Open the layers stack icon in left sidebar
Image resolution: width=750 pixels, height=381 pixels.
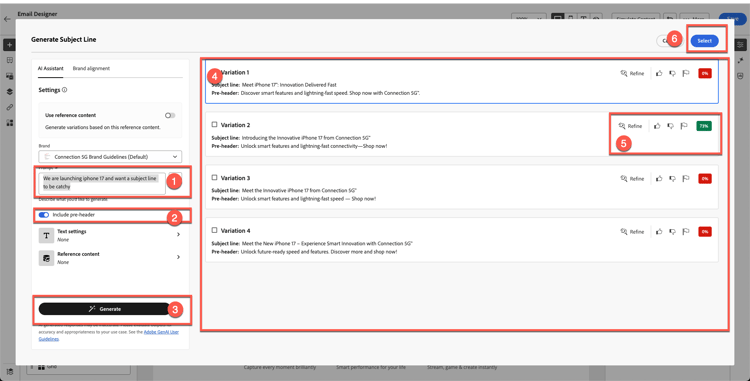[x=9, y=91]
